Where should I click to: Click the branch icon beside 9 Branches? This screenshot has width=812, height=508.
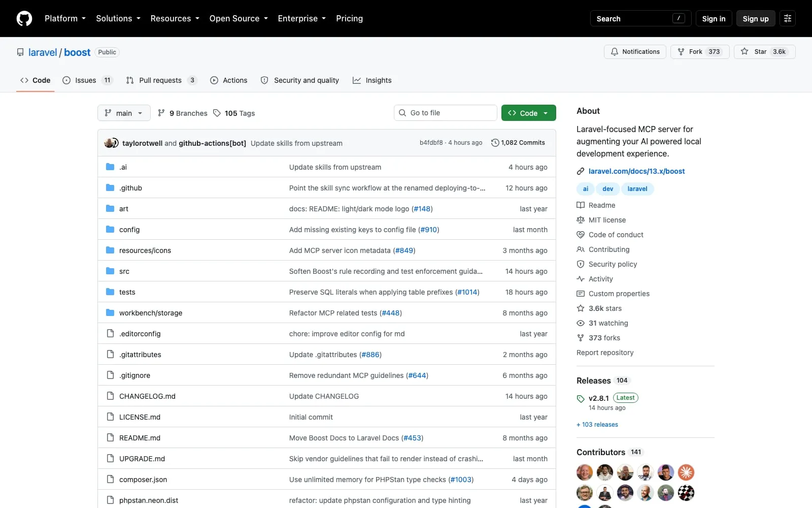point(161,113)
